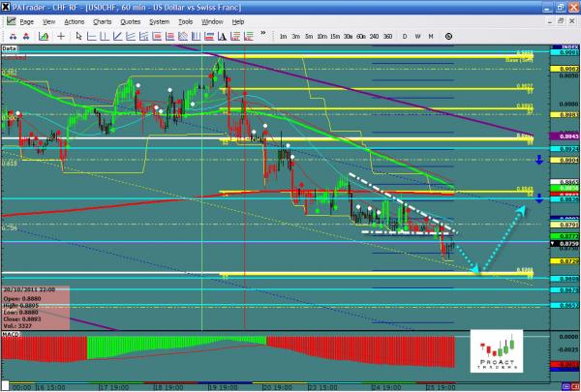Open the Charts menu
The image size is (581, 392).
[102, 20]
